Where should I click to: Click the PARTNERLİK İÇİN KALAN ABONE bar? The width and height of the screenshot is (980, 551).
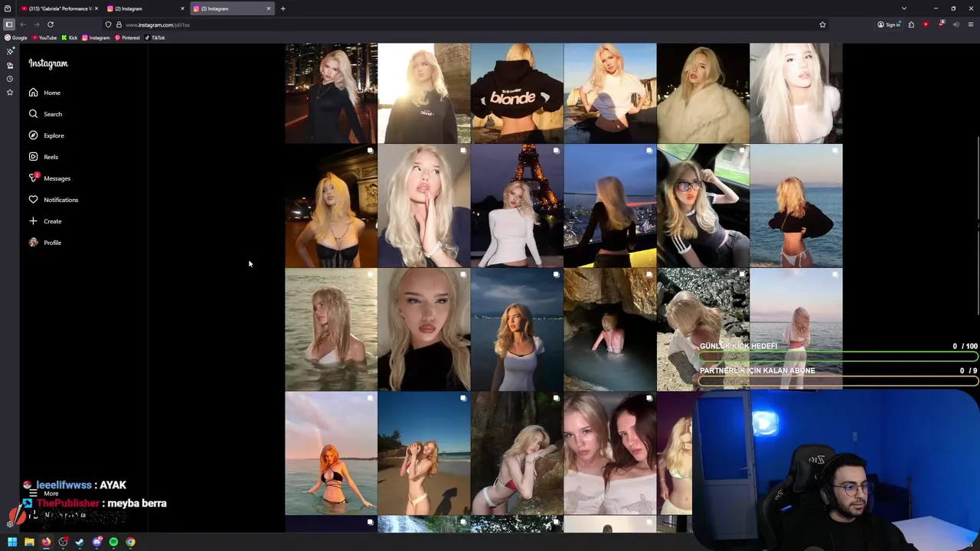[x=838, y=380]
